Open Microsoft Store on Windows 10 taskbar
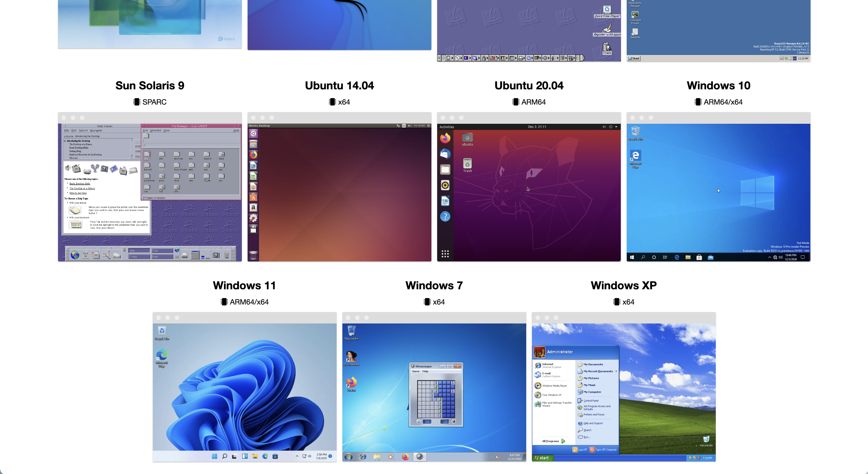 pyautogui.click(x=699, y=257)
